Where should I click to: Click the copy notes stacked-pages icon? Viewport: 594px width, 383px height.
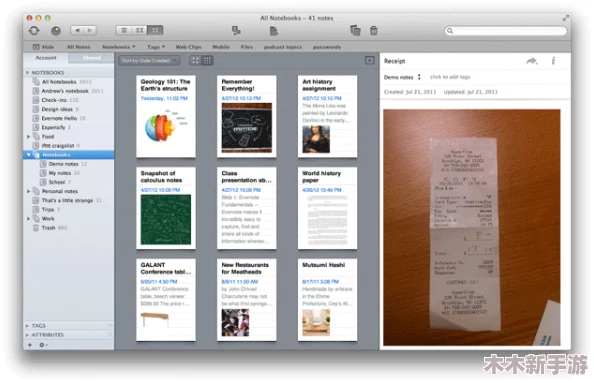355,31
